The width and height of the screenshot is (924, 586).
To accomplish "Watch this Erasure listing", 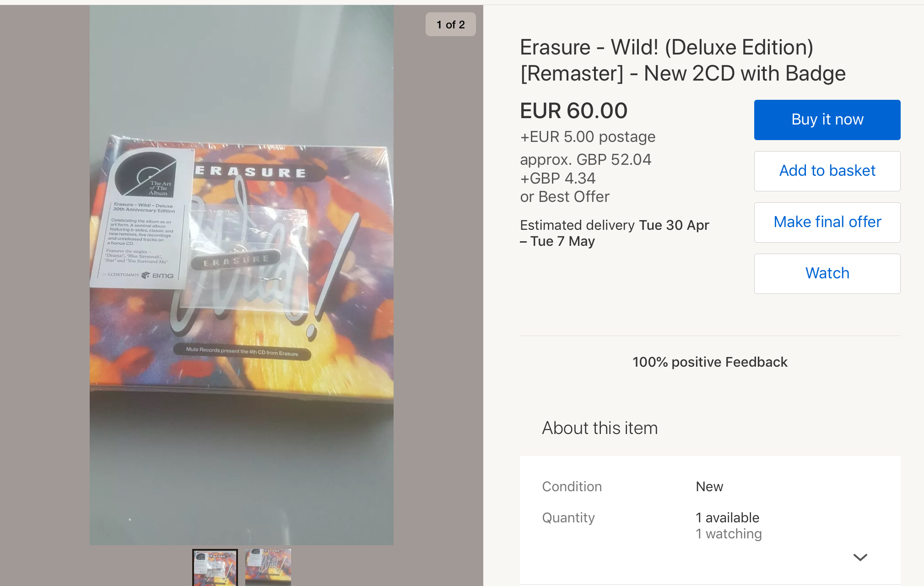I will (x=827, y=273).
